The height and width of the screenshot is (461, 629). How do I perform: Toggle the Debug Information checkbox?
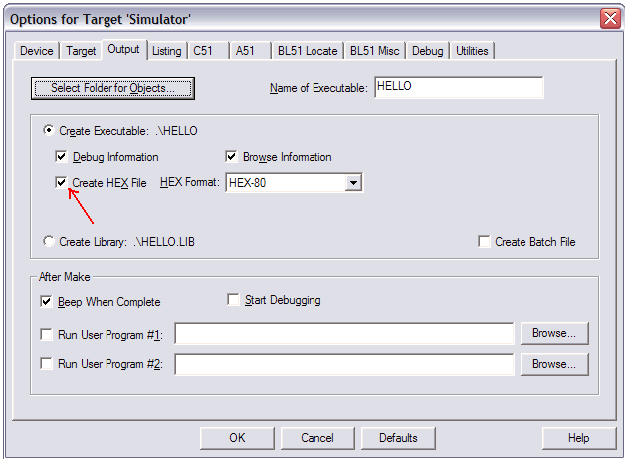pos(62,157)
